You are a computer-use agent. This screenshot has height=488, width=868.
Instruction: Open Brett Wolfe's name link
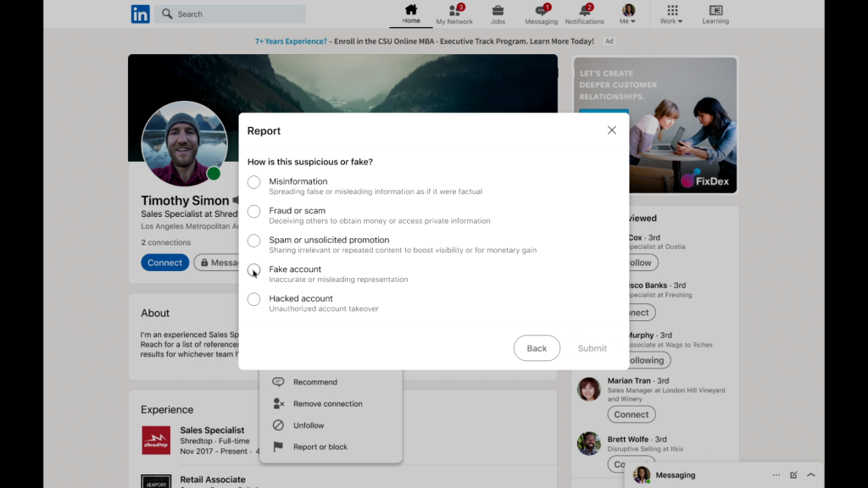coord(628,439)
